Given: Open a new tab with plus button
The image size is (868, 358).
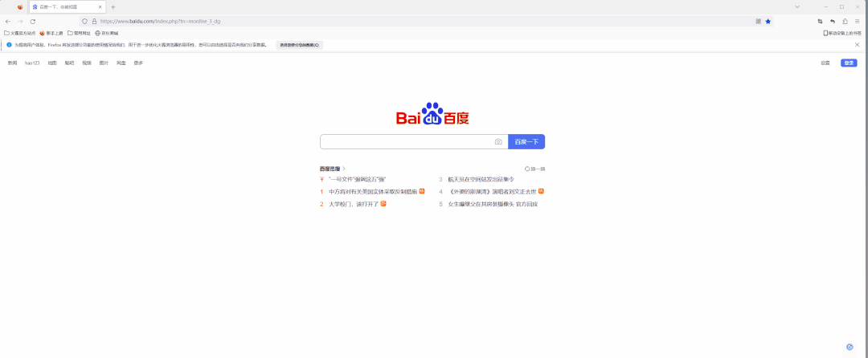Looking at the screenshot, I should click(113, 7).
